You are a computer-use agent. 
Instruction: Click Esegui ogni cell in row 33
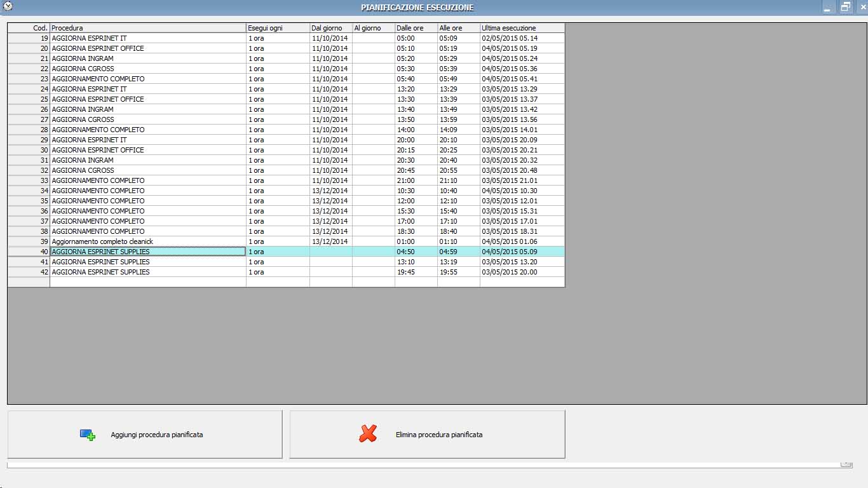(x=278, y=180)
